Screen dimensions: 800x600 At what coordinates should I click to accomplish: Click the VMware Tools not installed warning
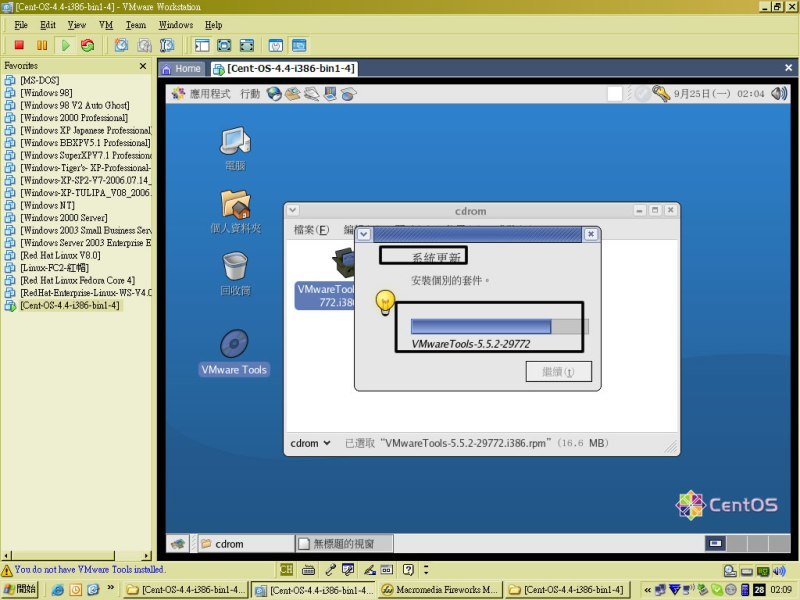coord(83,570)
